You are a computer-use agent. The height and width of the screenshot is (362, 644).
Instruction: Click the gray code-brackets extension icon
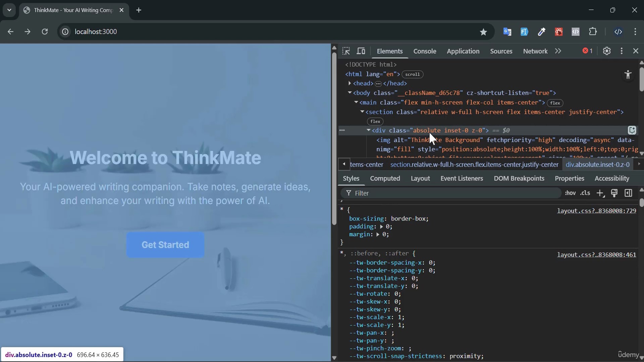[x=576, y=32]
